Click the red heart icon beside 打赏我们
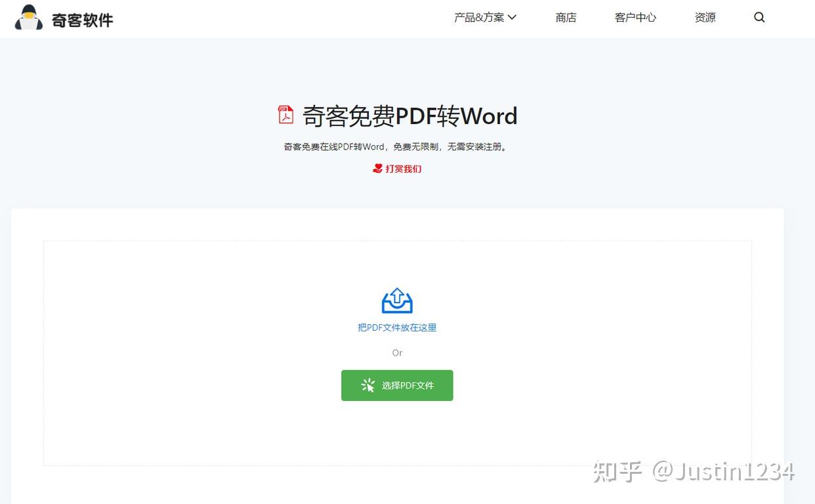 click(377, 169)
